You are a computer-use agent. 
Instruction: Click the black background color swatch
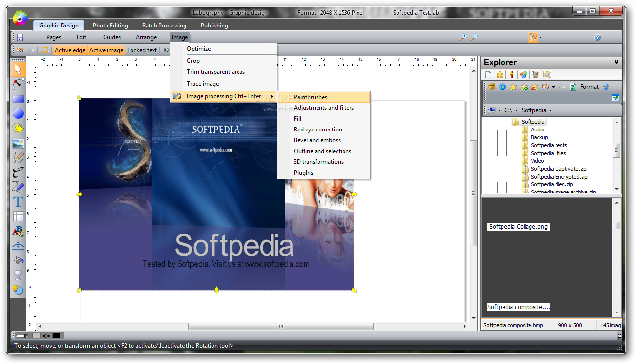click(56, 336)
